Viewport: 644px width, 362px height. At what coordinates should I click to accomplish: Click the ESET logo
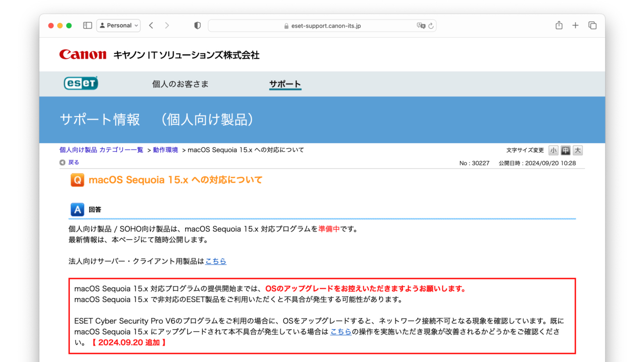click(x=80, y=83)
